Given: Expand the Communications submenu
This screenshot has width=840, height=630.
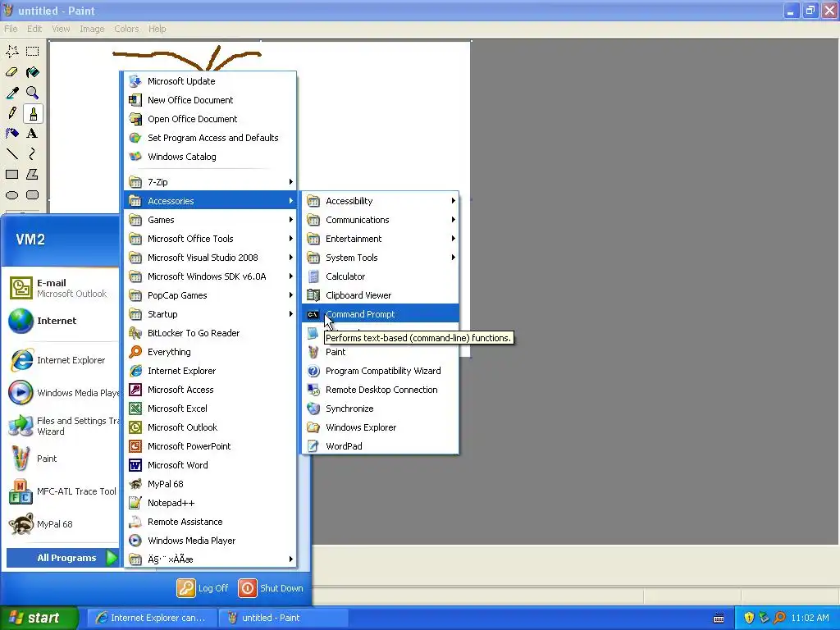Looking at the screenshot, I should pyautogui.click(x=381, y=220).
